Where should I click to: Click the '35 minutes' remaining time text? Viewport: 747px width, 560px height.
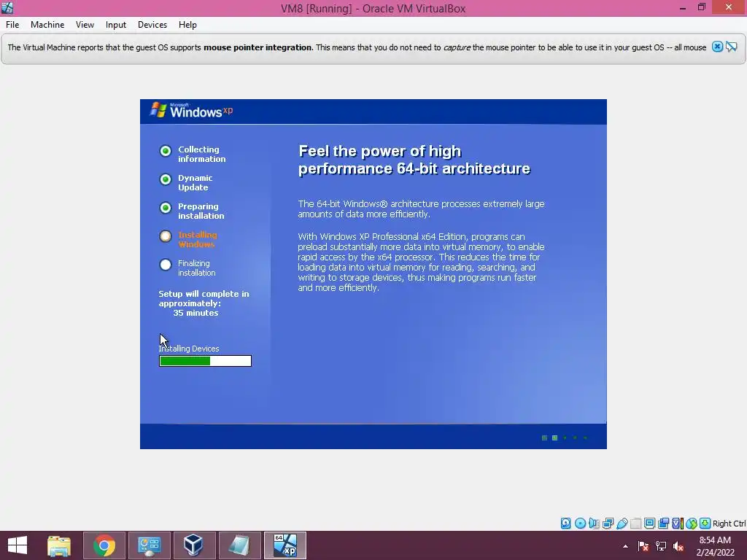[x=196, y=313]
